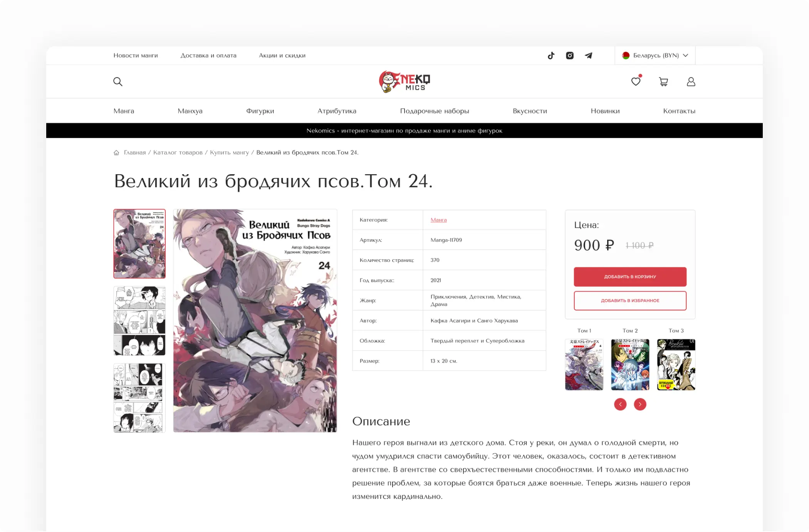809x532 pixels.
Task: Open the Купить мангу breadcrumb link
Action: point(229,153)
